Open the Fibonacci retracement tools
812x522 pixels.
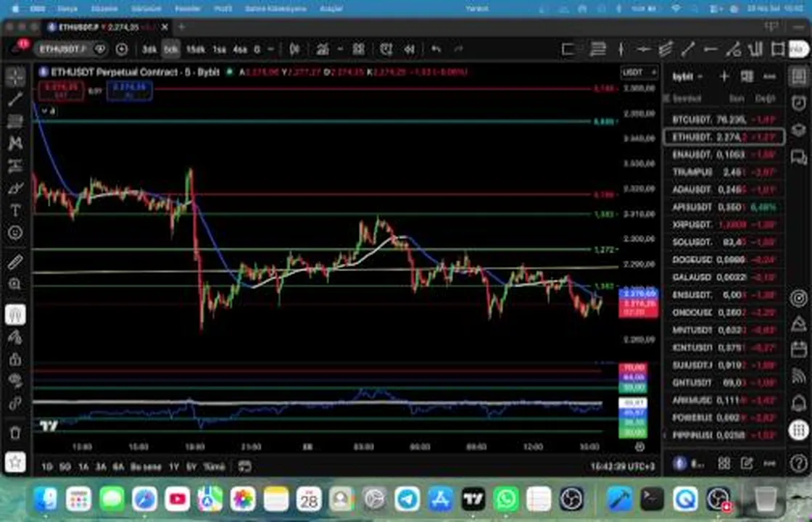point(15,121)
